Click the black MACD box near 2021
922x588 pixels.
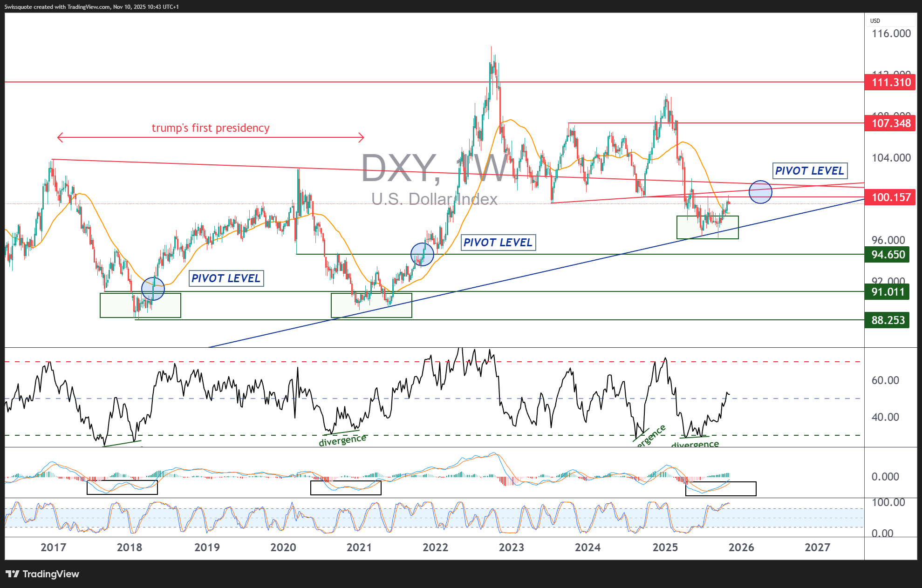(x=346, y=487)
